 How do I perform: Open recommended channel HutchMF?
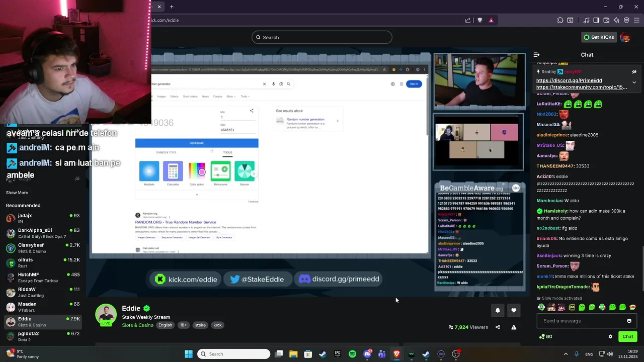click(43, 278)
